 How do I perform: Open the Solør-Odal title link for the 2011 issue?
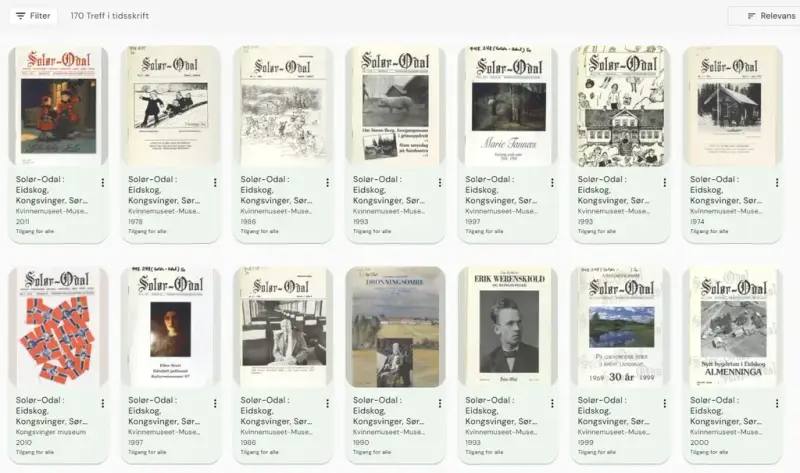point(52,190)
